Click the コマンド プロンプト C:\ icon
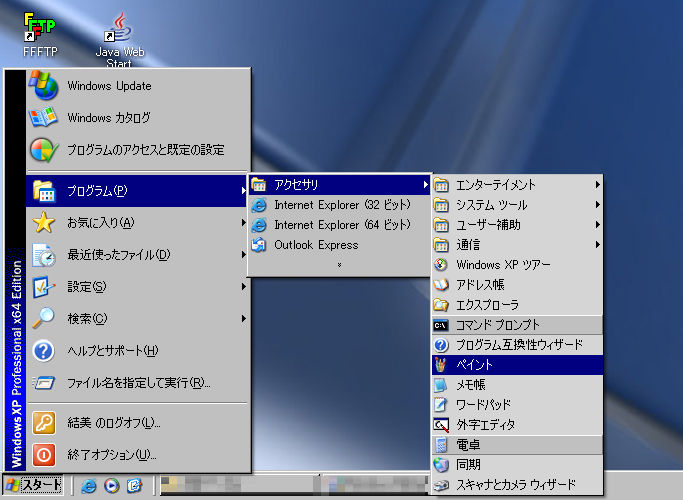 click(x=441, y=325)
